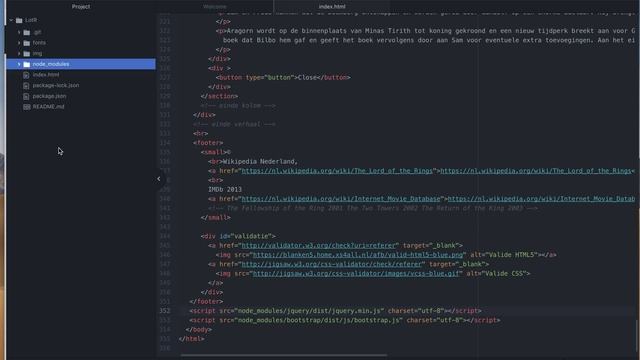The height and width of the screenshot is (360, 640).
Task: Open package-lock.json in the tree
Action: (x=56, y=85)
